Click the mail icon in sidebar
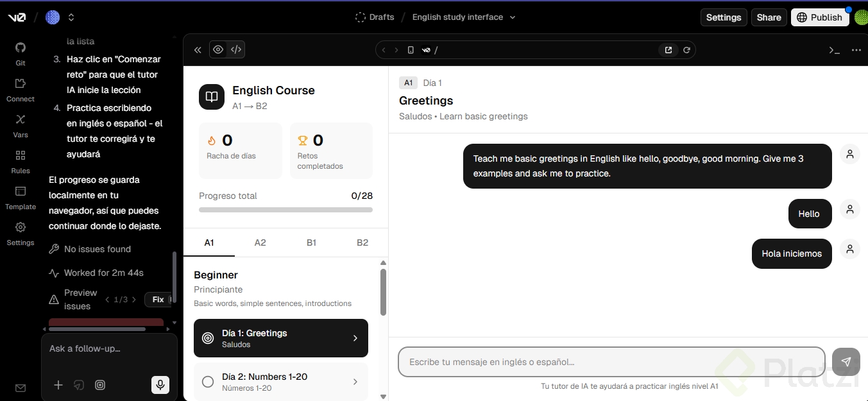This screenshot has width=868, height=401. [21, 388]
